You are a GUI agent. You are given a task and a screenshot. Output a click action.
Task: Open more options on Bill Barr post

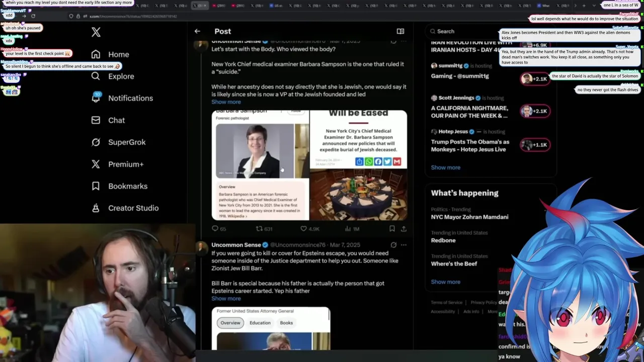(x=404, y=245)
